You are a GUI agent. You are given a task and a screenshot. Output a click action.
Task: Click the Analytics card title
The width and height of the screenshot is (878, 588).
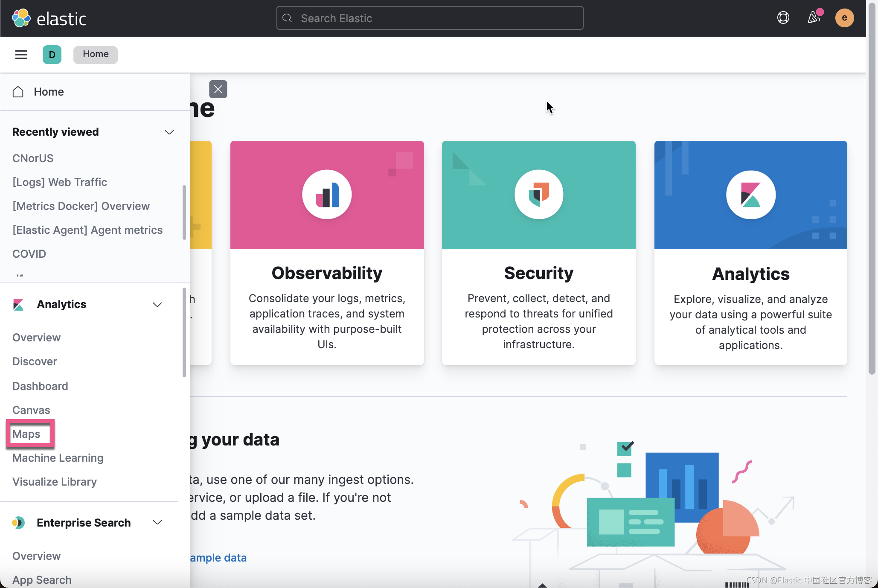pyautogui.click(x=751, y=274)
